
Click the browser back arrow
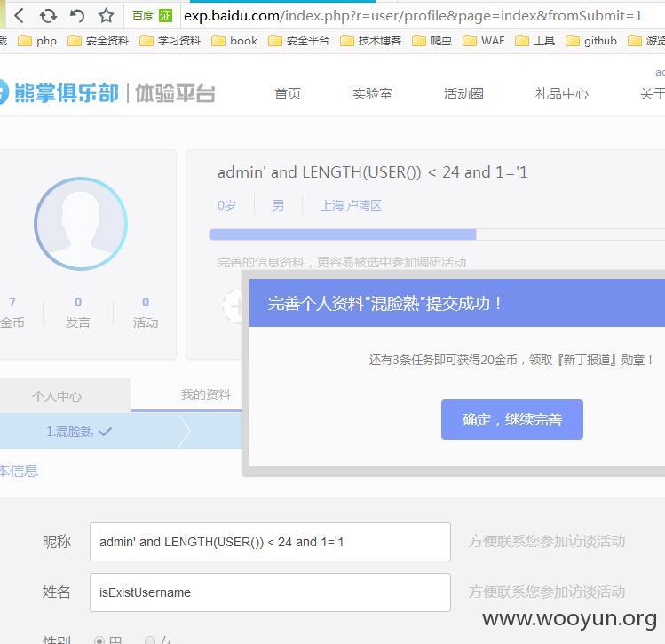pyautogui.click(x=19, y=16)
